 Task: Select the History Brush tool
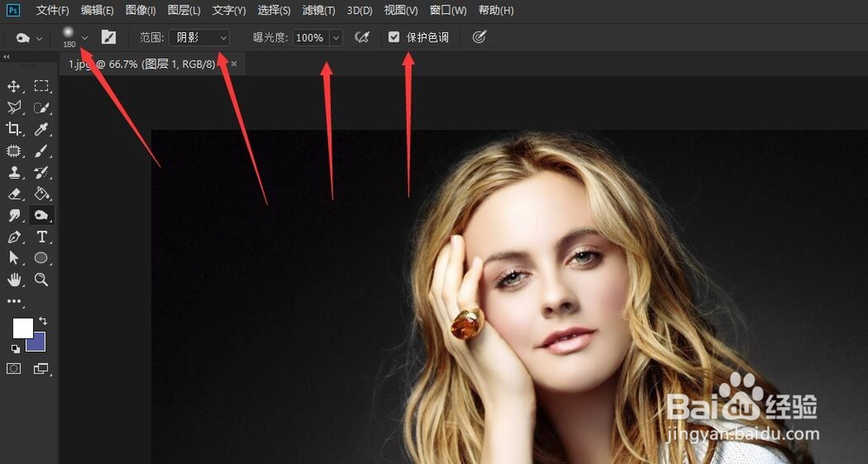[x=42, y=172]
